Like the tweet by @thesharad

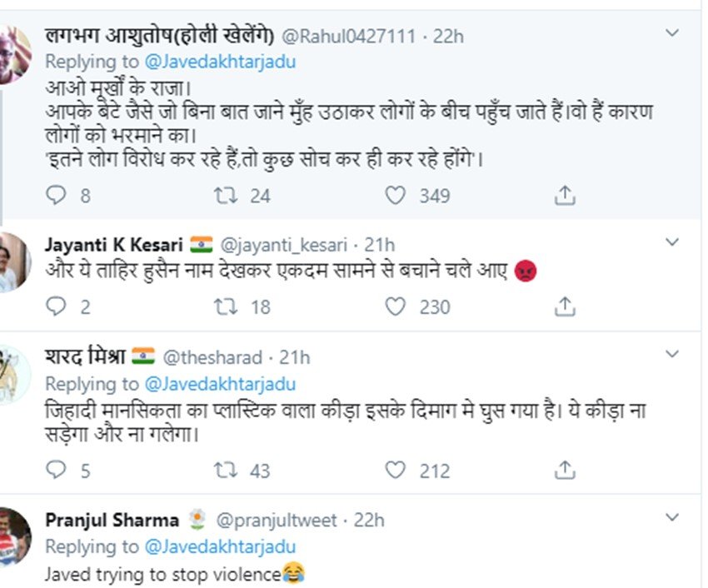click(395, 471)
